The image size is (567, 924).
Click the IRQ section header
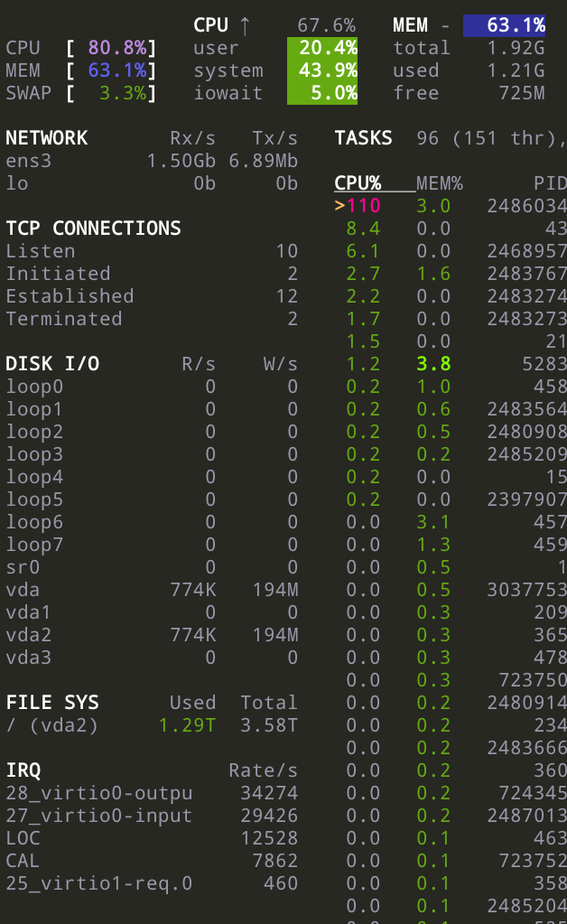(x=23, y=770)
